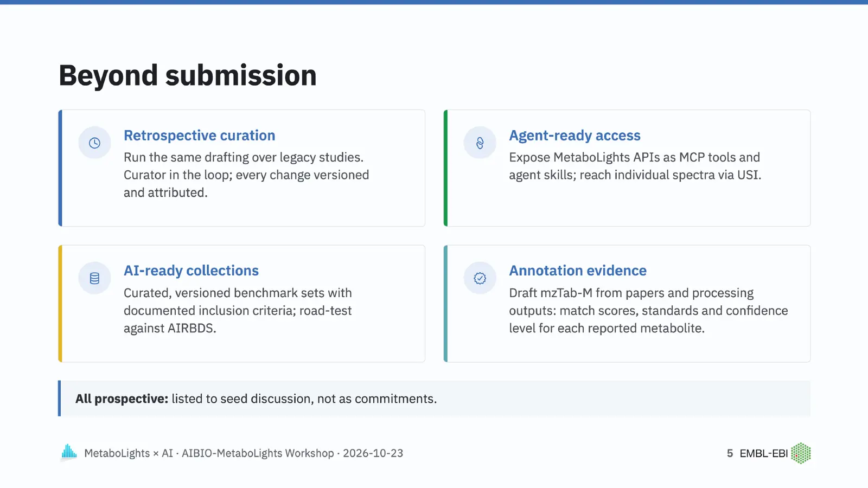Click the Beyond submission slide title
868x488 pixels.
coord(188,75)
